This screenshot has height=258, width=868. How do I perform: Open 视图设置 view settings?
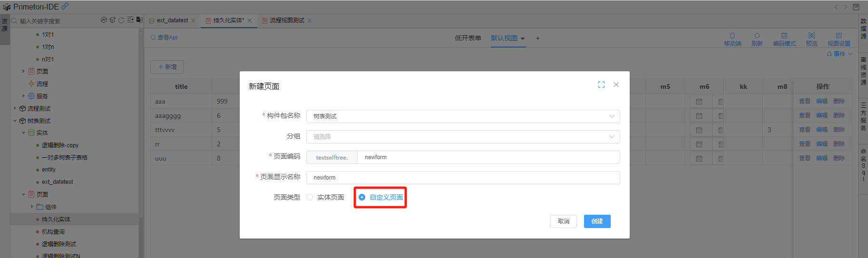pos(839,39)
